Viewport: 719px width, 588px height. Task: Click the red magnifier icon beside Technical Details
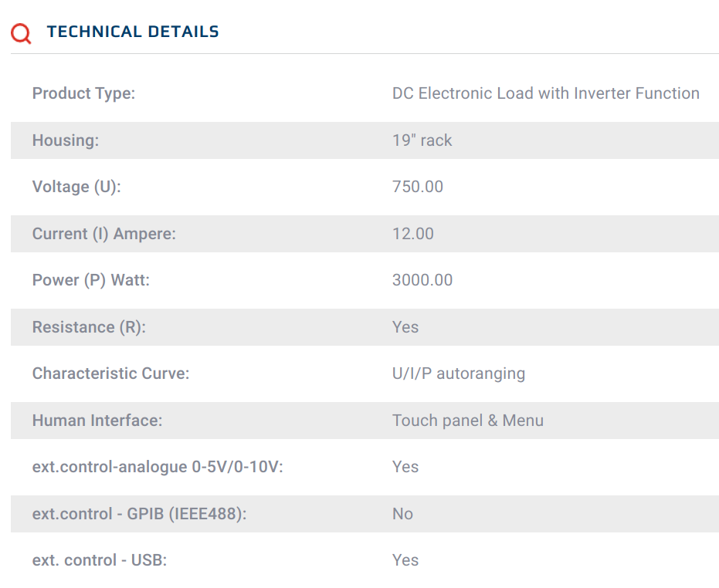(x=22, y=33)
